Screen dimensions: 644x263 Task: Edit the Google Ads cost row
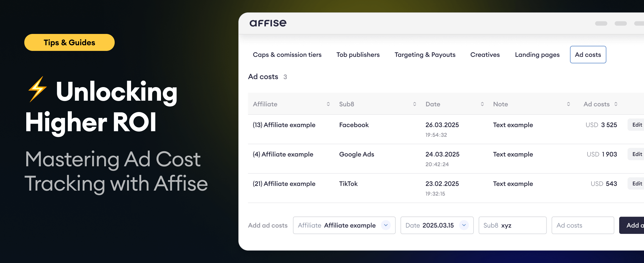[x=637, y=154]
